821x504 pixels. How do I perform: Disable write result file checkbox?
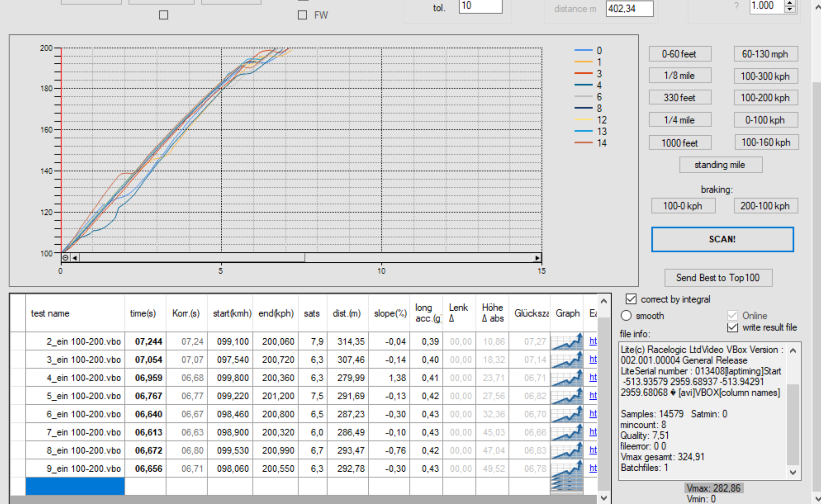coord(732,327)
